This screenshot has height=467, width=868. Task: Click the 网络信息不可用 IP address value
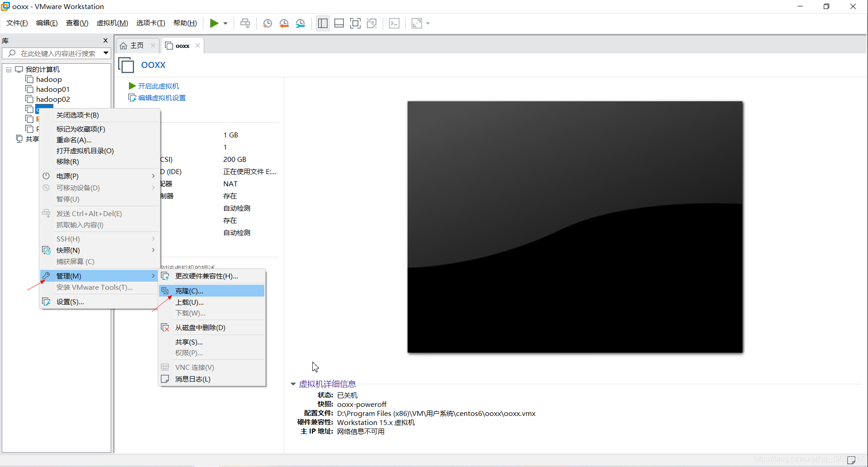[x=361, y=432]
